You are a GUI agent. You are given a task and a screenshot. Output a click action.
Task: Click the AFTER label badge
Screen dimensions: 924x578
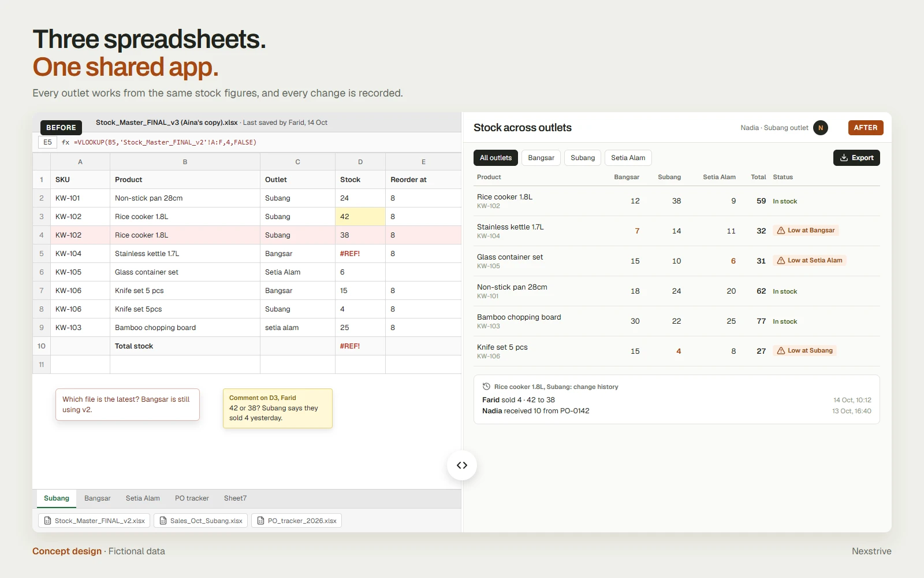tap(866, 128)
